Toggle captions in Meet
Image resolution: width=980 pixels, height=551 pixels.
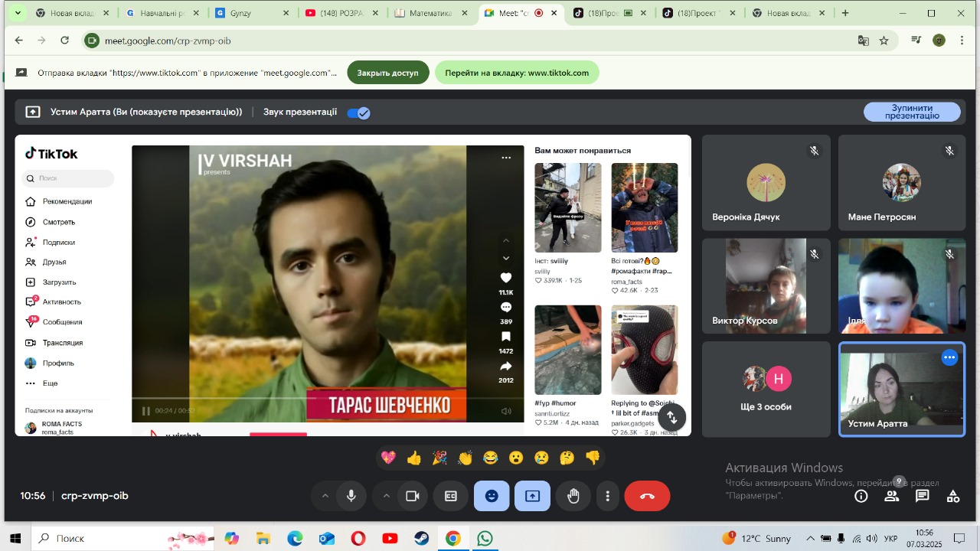click(451, 496)
